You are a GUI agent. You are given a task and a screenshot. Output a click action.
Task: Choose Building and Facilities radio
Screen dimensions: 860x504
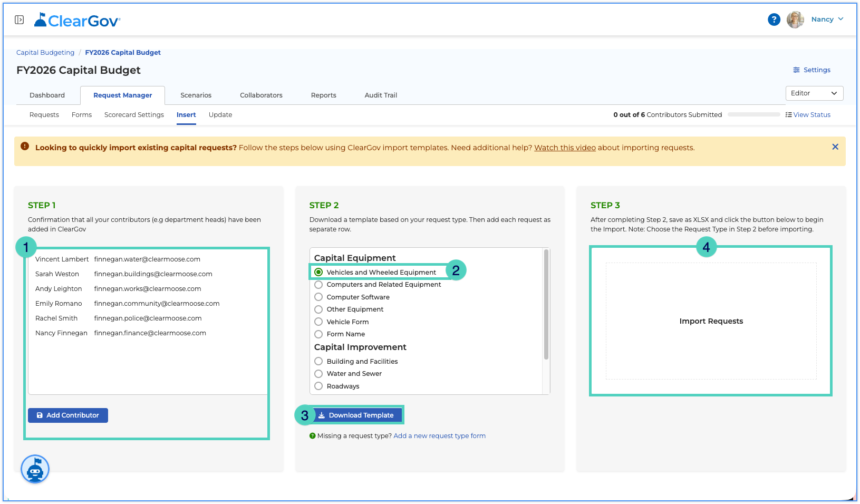tap(318, 361)
